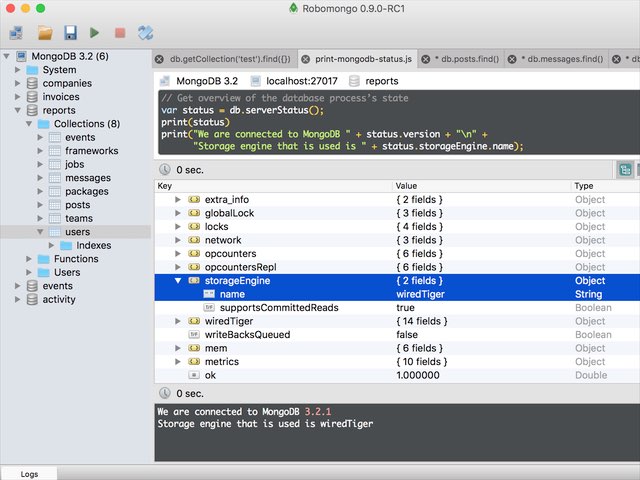The image size is (640, 480).
Task: Expand the Indexes folder arrow
Action: 51,245
